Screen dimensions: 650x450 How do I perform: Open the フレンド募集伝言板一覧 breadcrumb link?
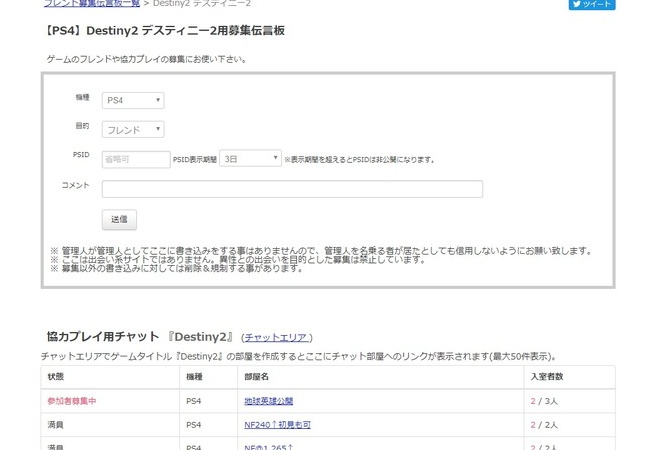coord(92,4)
